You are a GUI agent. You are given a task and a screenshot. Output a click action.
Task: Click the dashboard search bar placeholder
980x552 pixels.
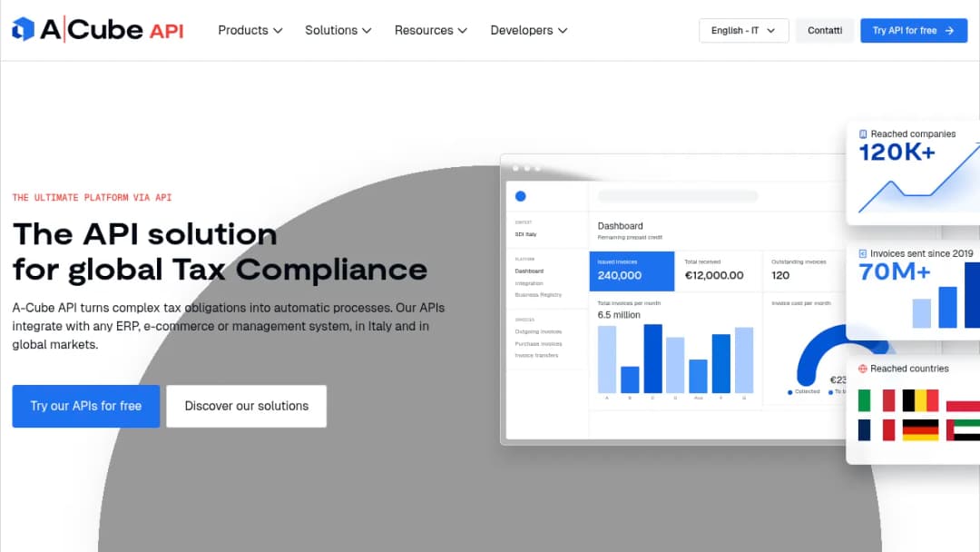[678, 196]
